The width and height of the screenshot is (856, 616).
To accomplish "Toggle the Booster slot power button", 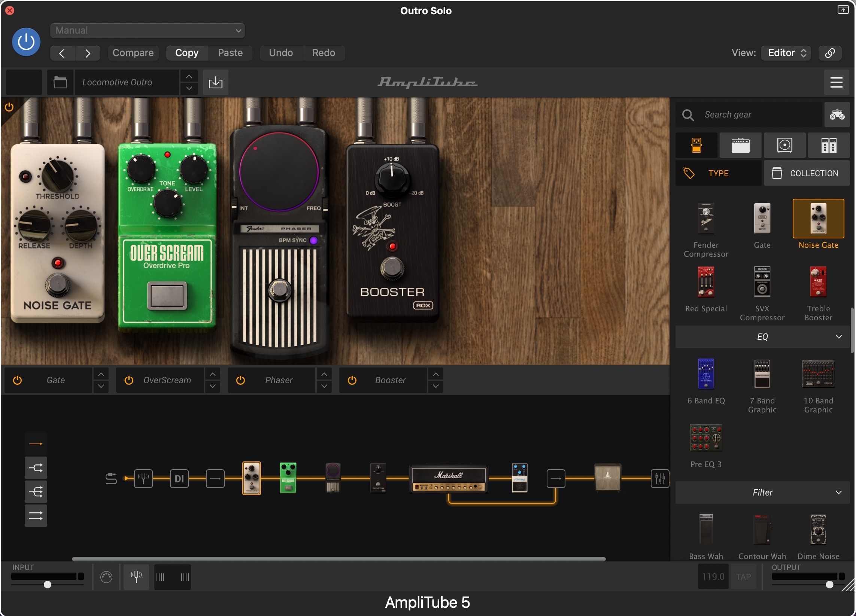I will [x=352, y=380].
